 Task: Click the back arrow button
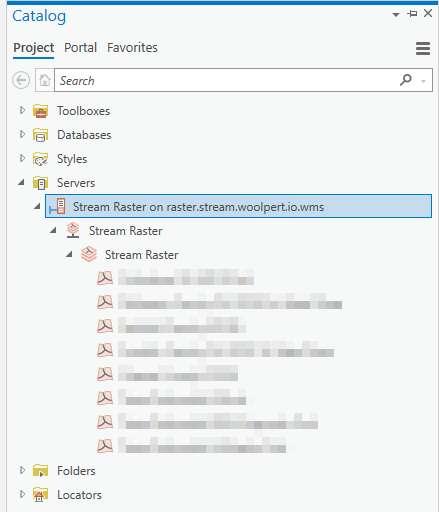pyautogui.click(x=21, y=80)
